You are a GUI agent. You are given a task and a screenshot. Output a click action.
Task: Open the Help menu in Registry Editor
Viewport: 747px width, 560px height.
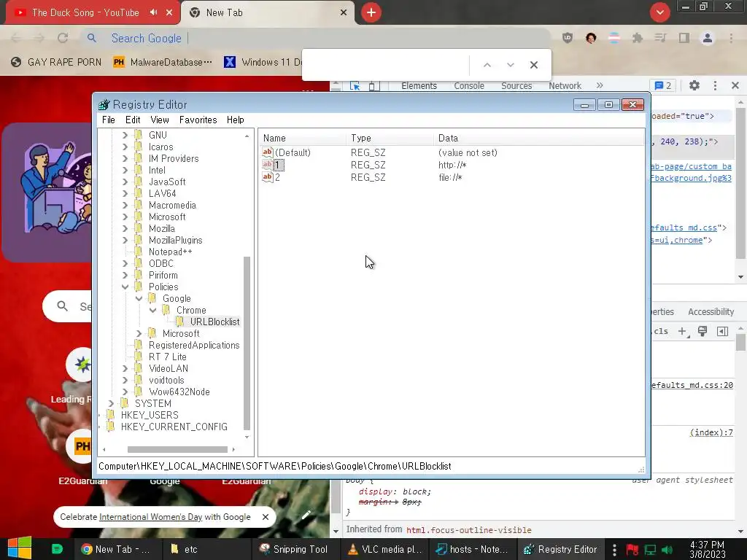(x=236, y=120)
